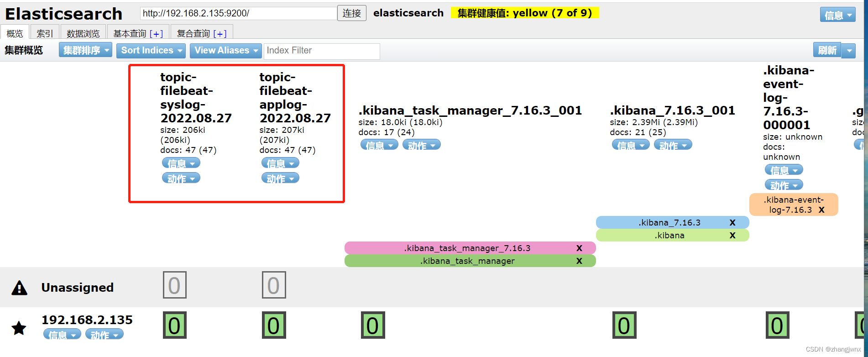Viewport: 868px width, 357px height.
Task: Open 信息 menu for .kibana-event-log index
Action: 784,170
